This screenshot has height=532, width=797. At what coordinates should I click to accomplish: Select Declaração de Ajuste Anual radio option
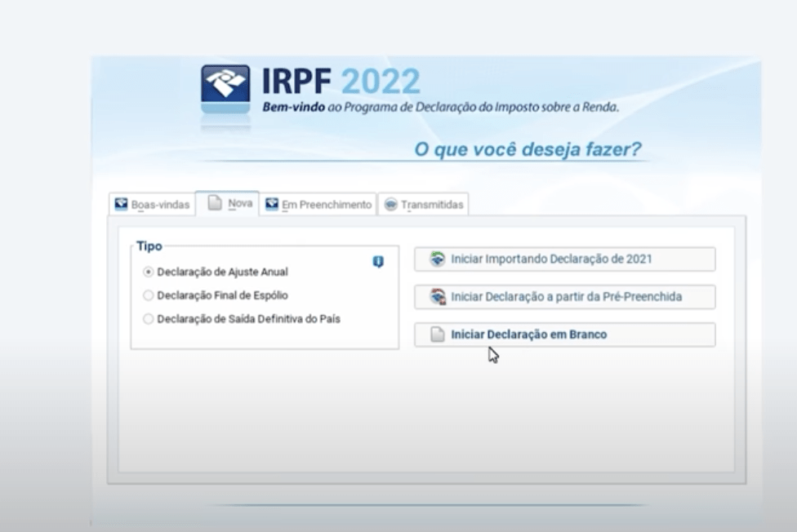[x=149, y=272]
